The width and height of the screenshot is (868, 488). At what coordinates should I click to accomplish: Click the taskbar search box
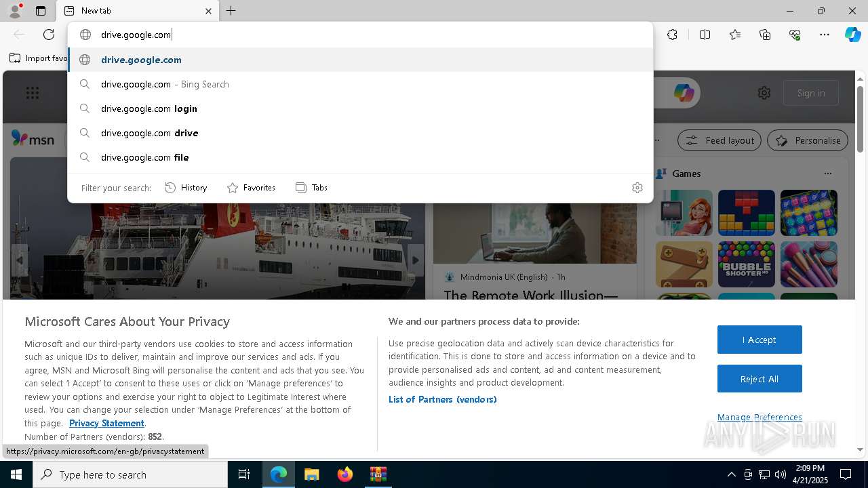click(x=130, y=474)
